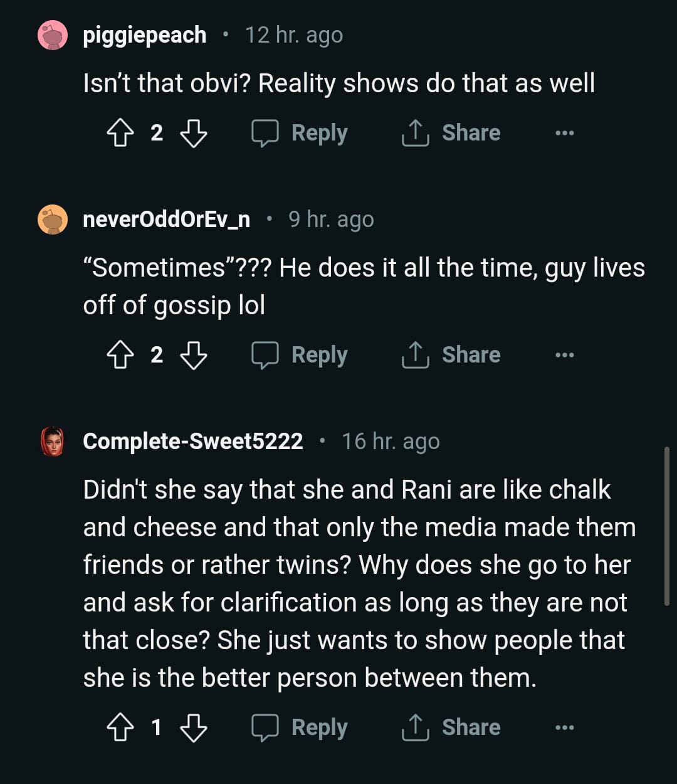
Task: Open piggiepeach's avatar profile picture
Action: coord(53,35)
